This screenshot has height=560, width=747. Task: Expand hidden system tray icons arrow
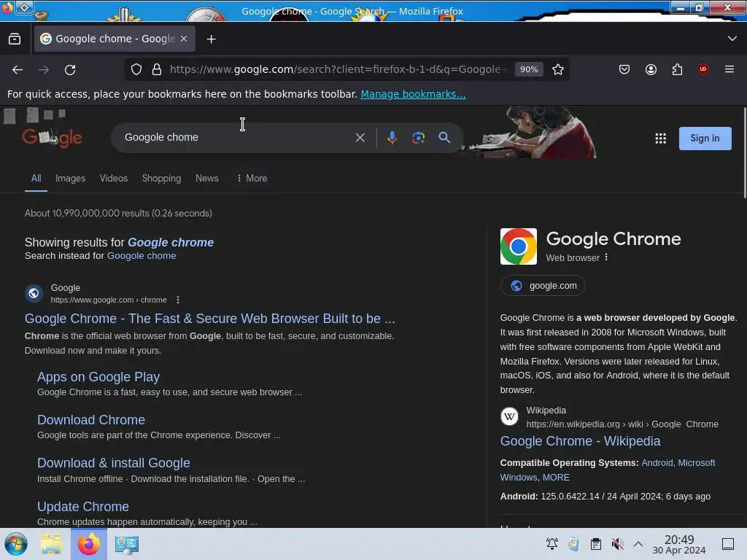[638, 544]
